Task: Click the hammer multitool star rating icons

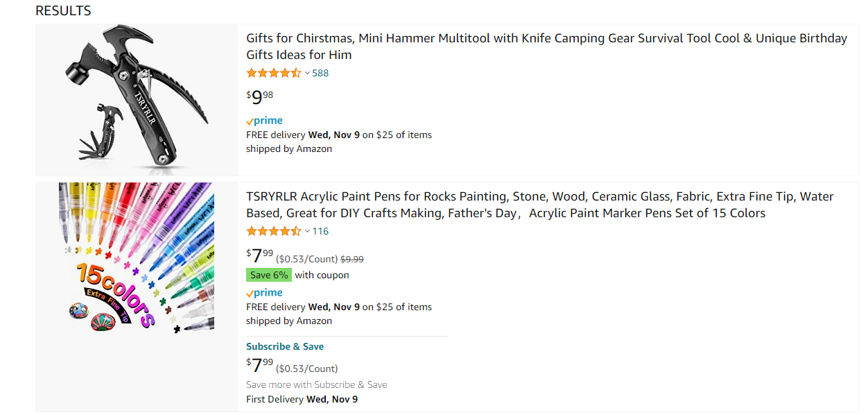Action: [274, 73]
